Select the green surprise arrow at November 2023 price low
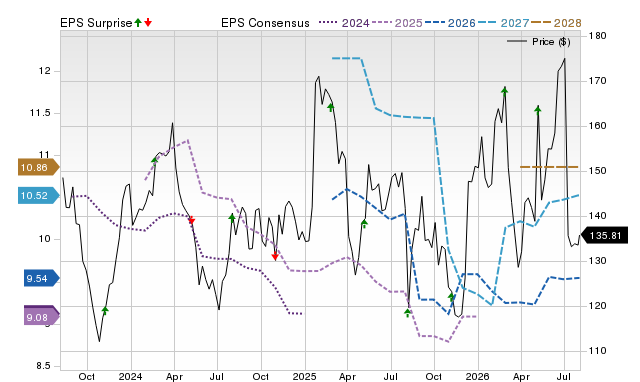Image resolution: width=640 pixels, height=382 pixels. tap(105, 311)
